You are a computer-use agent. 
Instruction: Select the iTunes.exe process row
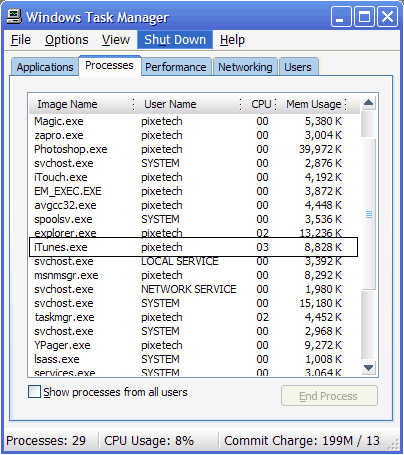(x=193, y=247)
